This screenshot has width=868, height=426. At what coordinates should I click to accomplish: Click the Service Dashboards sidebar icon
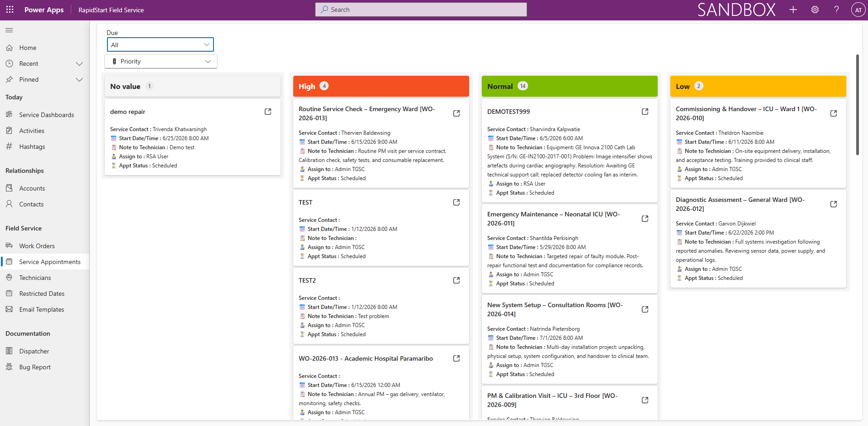coord(9,115)
